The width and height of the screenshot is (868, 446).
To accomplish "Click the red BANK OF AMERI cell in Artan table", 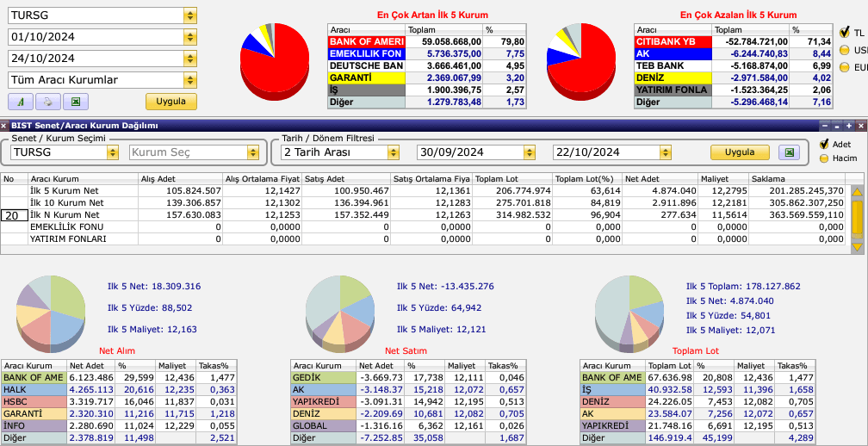I will (367, 41).
